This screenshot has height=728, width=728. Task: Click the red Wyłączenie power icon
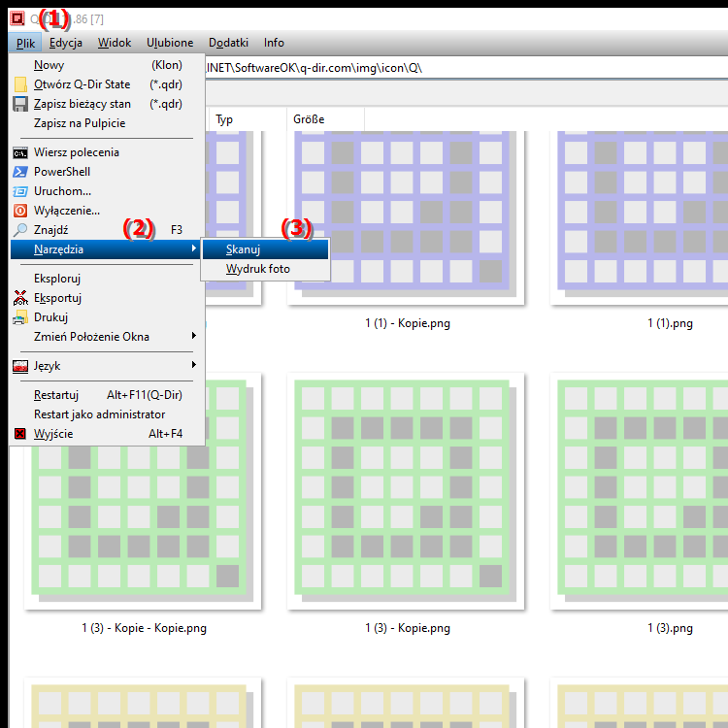click(x=20, y=211)
